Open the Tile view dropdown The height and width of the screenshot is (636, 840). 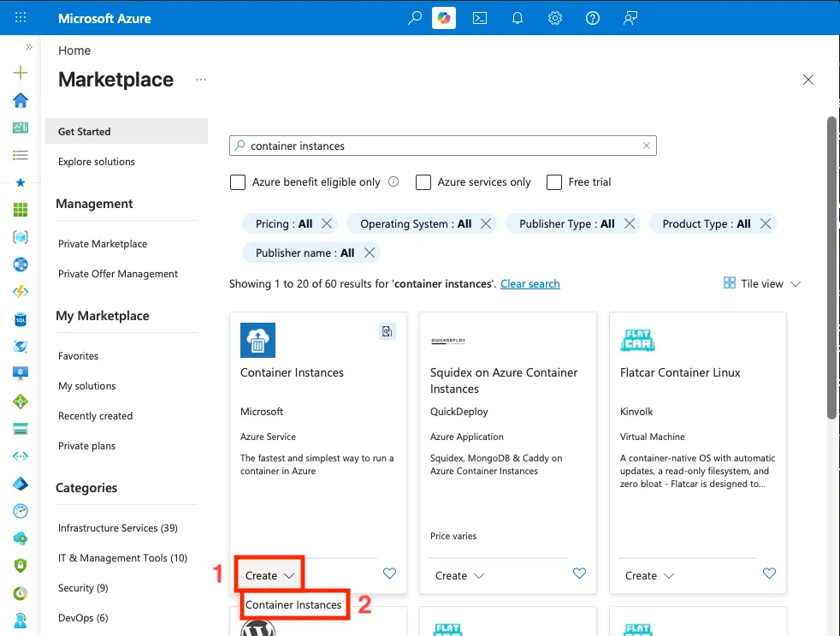762,283
